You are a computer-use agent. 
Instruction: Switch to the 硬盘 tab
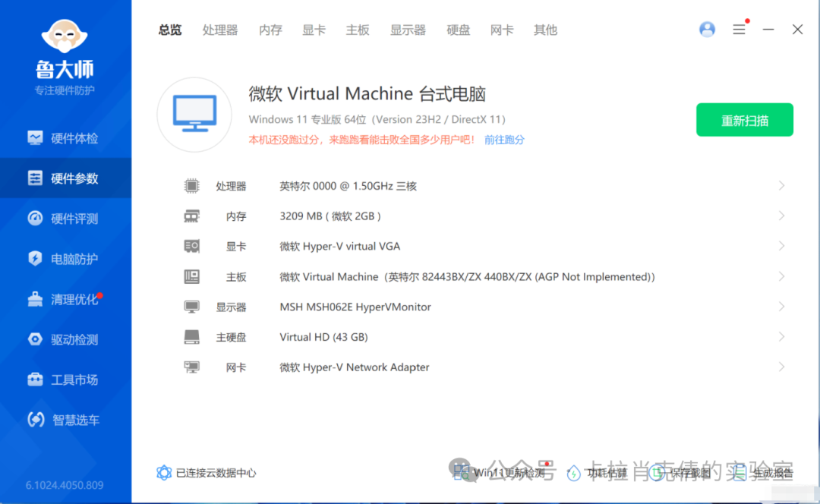coord(458,30)
